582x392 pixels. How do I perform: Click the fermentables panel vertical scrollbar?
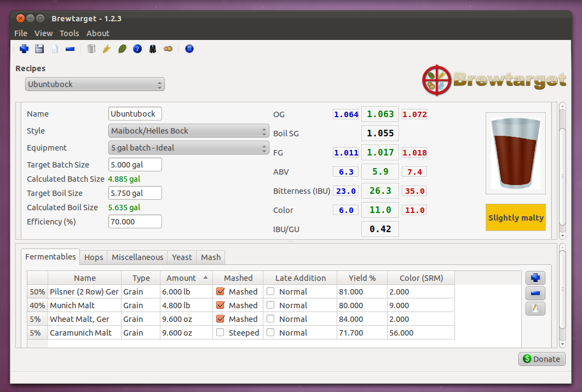tap(562, 296)
